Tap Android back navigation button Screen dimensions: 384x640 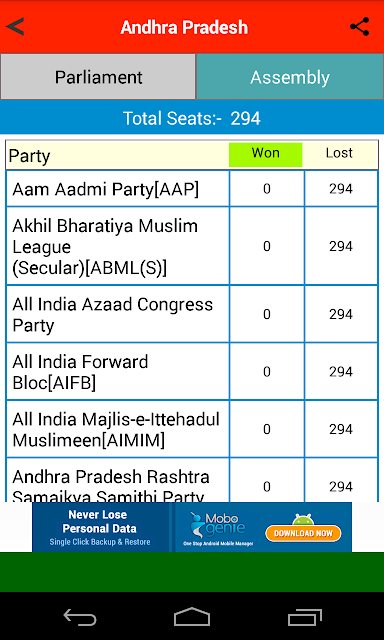coord(80,616)
